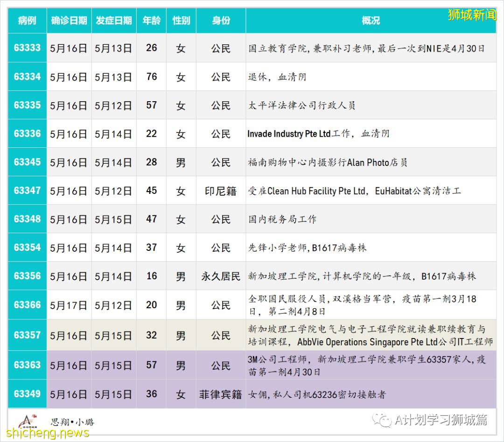Click the 永久居民 cell of case 63356
This screenshot has width=504, height=442.
click(x=221, y=276)
